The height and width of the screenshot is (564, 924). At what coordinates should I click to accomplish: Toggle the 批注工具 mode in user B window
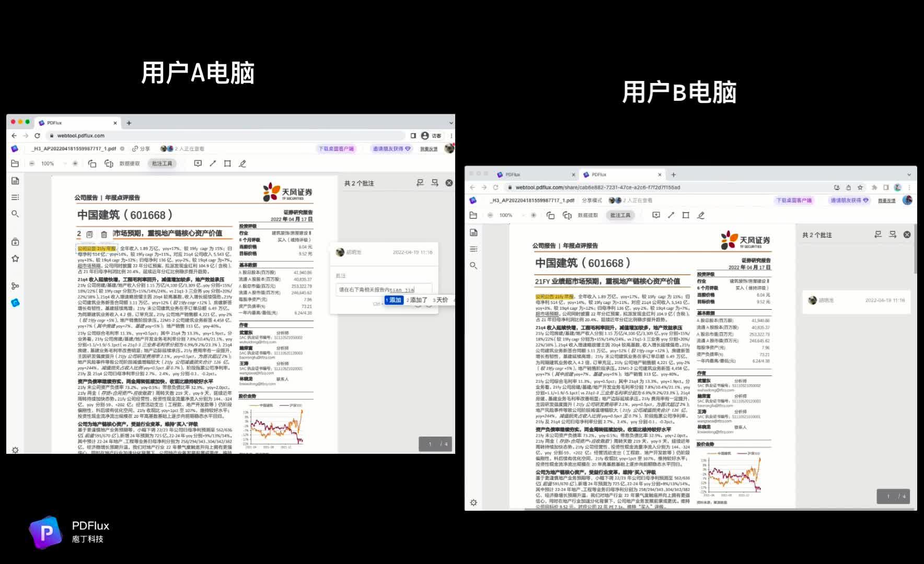click(620, 215)
